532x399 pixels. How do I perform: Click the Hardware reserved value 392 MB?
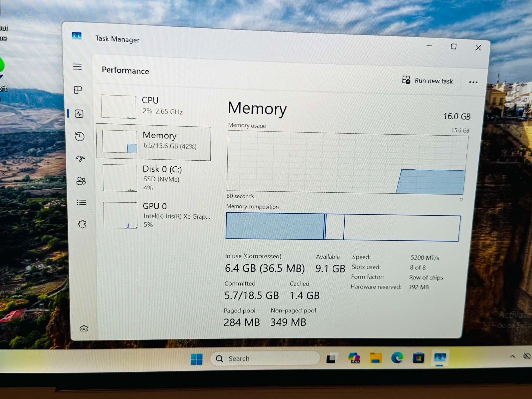tap(418, 287)
